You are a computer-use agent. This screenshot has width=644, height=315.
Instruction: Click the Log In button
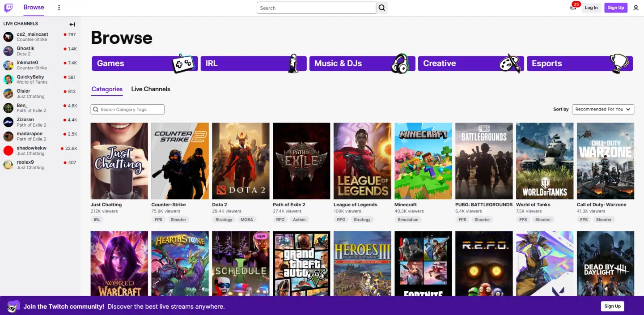(591, 8)
